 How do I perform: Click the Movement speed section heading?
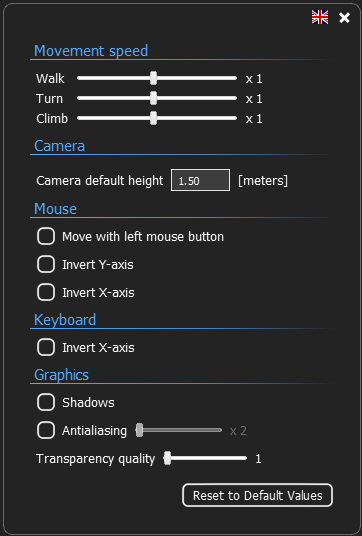tap(91, 51)
